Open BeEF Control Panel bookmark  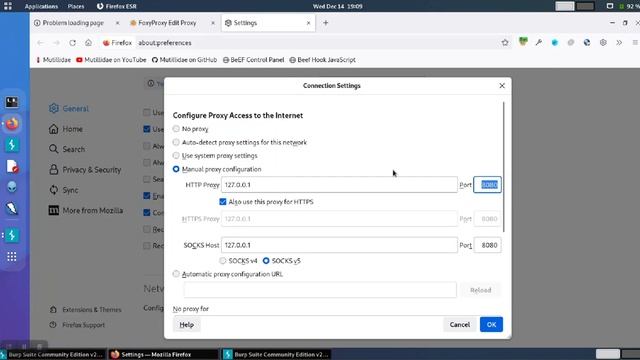253,60
